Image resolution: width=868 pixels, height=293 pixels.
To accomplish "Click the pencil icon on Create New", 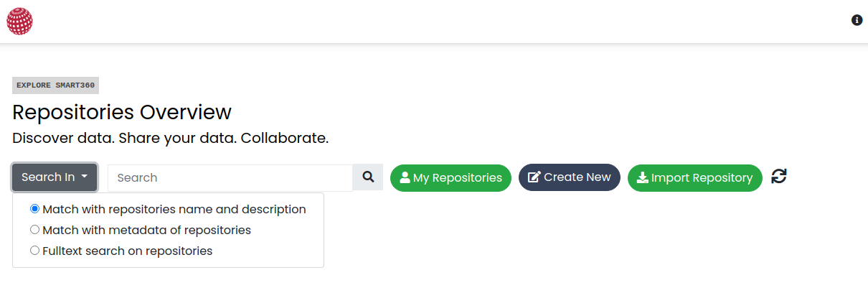I will [534, 177].
